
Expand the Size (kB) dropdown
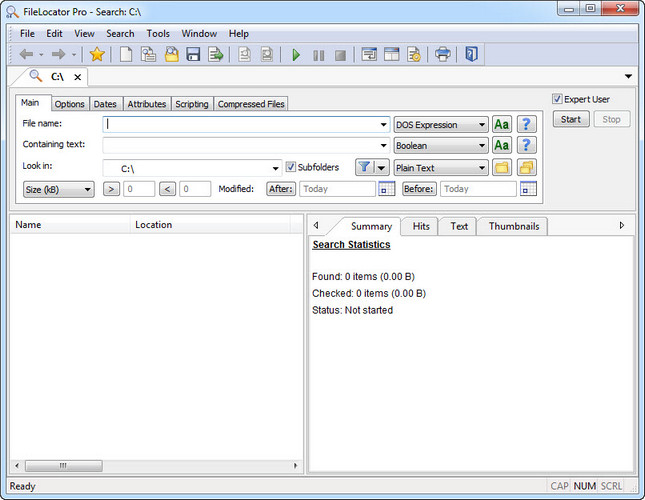(58, 189)
